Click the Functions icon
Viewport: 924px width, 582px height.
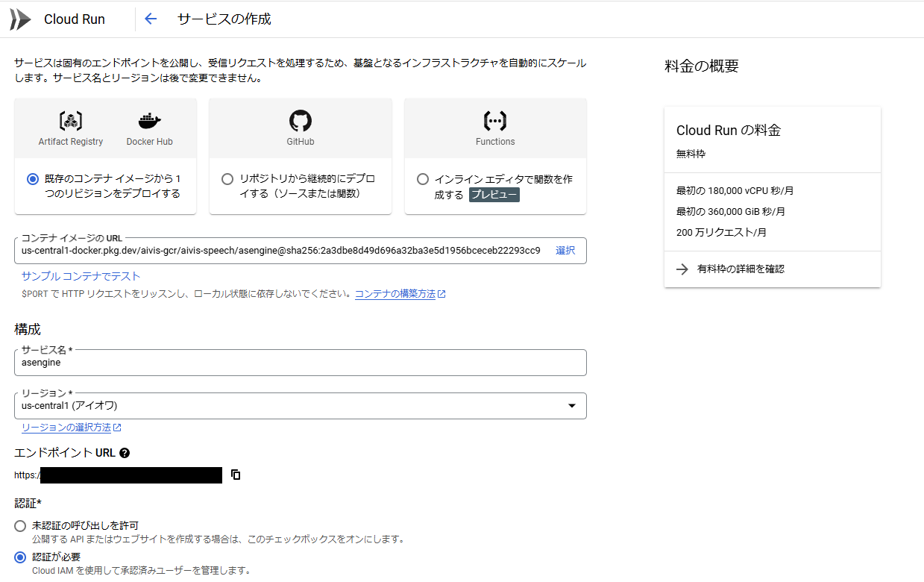495,121
